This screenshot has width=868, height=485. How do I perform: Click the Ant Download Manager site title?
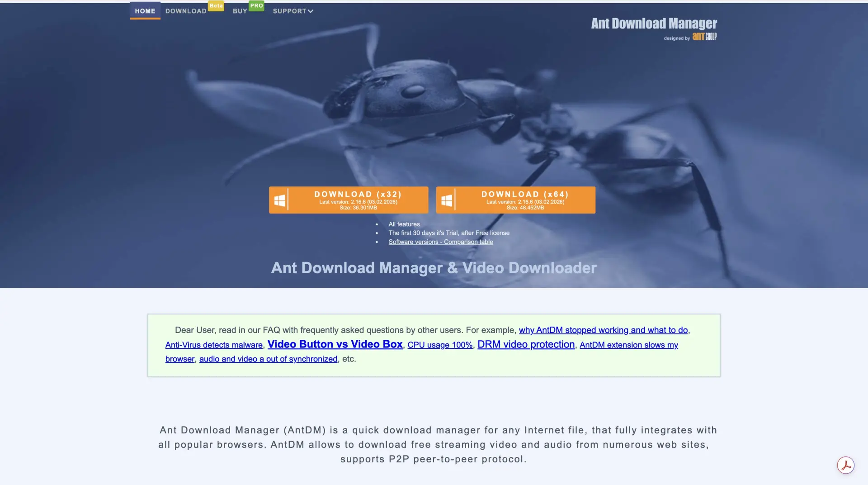(654, 24)
